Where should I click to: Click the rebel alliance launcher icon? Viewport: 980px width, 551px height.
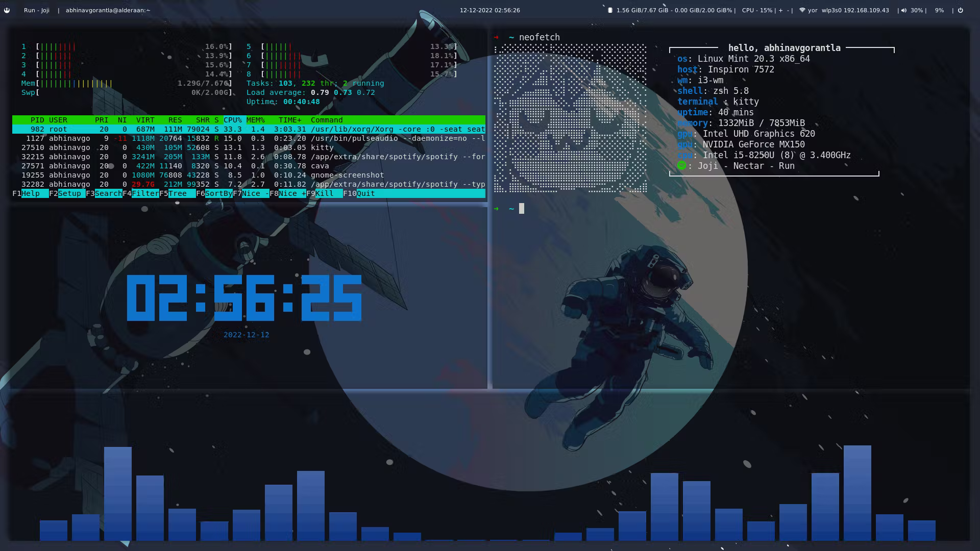(7, 10)
